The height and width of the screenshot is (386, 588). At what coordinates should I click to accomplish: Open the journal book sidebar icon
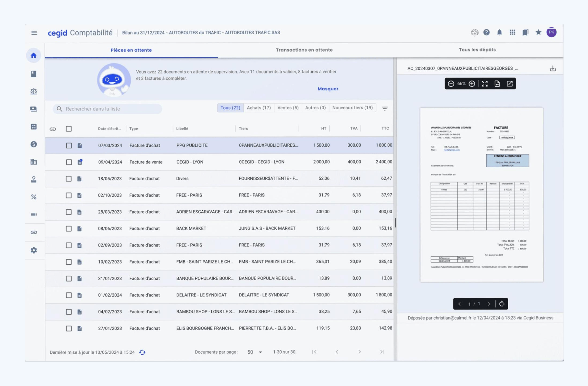[34, 74]
